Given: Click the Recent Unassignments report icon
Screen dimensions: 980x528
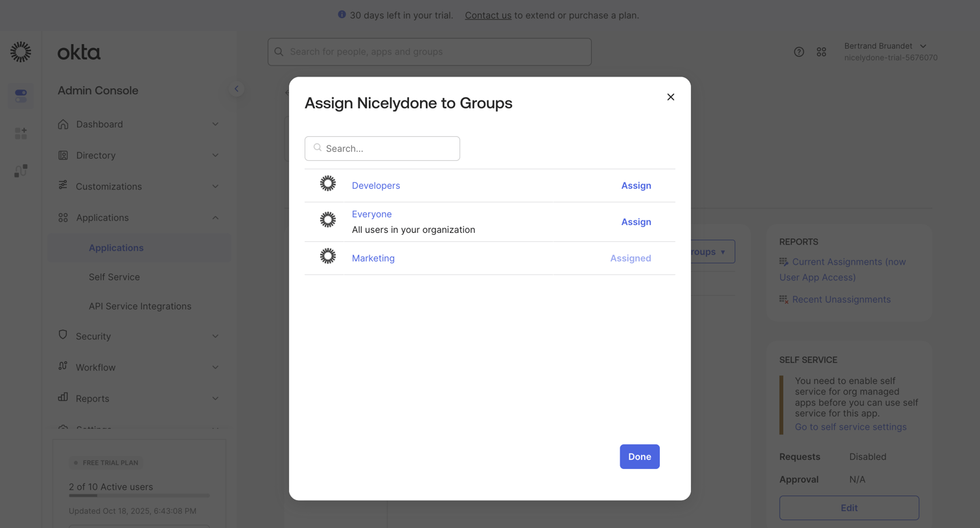Looking at the screenshot, I should [x=784, y=299].
